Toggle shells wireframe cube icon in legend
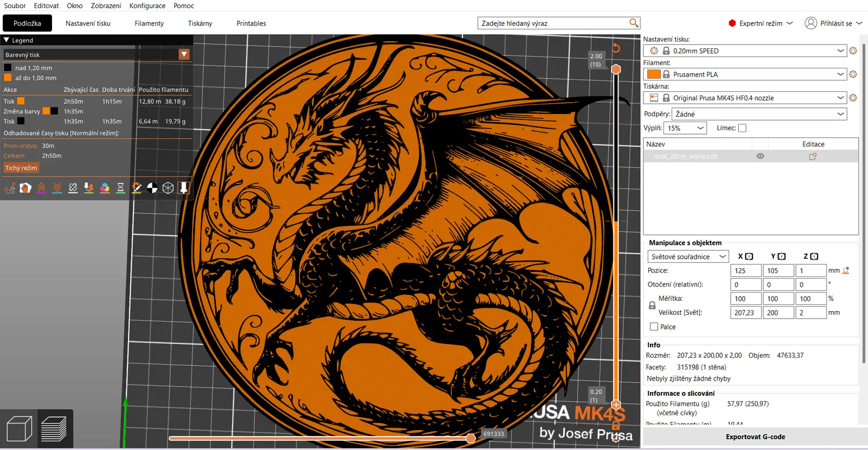This screenshot has width=868, height=450. [x=168, y=188]
